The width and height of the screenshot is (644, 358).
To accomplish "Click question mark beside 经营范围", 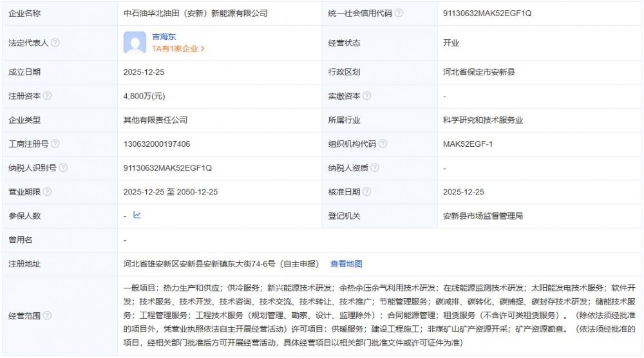I will pyautogui.click(x=47, y=316).
